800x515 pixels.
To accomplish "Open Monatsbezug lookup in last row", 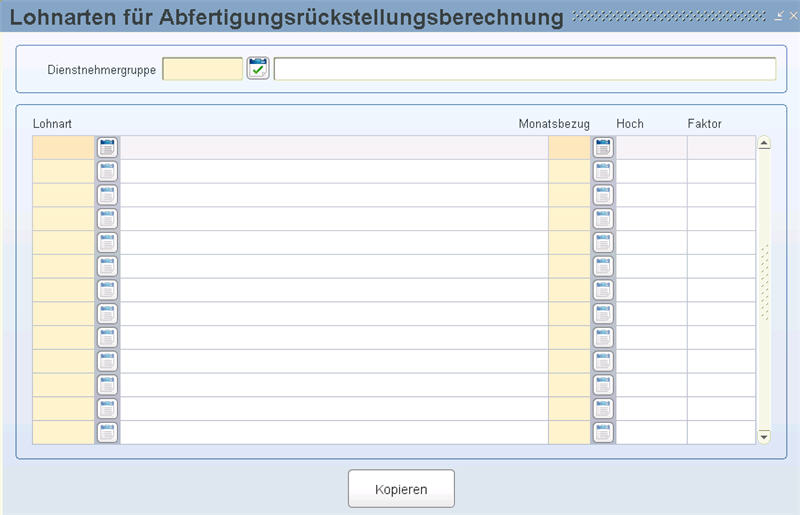I will [603, 433].
